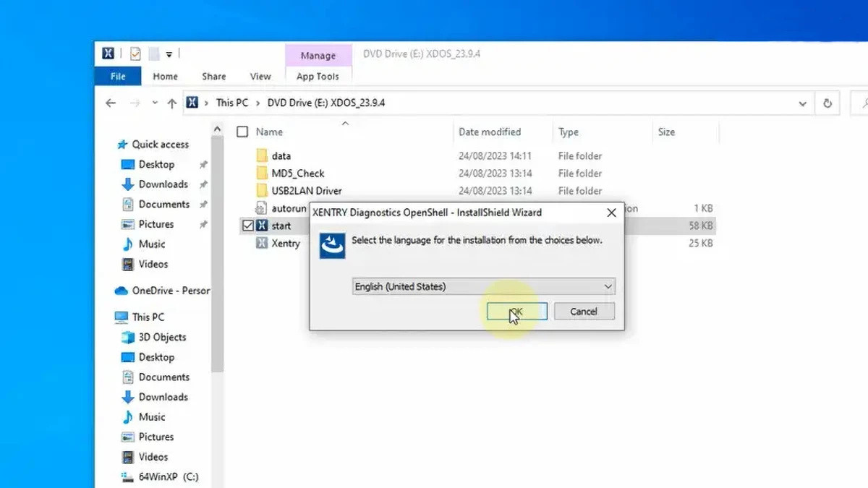
Task: Click OK in the InstallShield language dialog
Action: [x=516, y=312]
